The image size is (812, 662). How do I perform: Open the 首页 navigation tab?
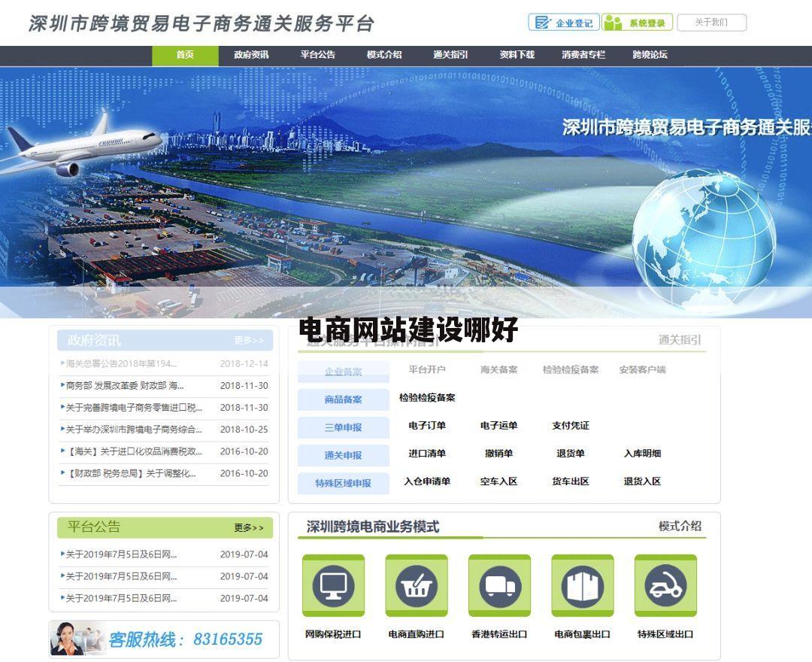[x=185, y=54]
